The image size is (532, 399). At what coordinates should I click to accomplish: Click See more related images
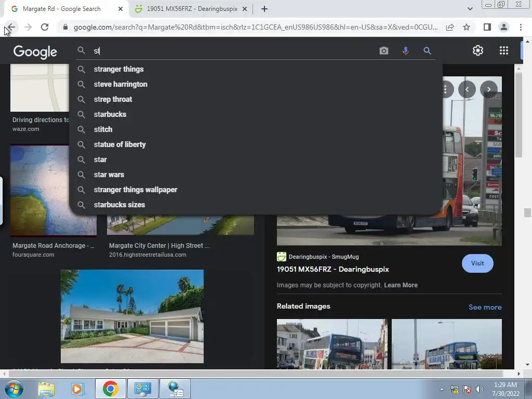pos(485,307)
